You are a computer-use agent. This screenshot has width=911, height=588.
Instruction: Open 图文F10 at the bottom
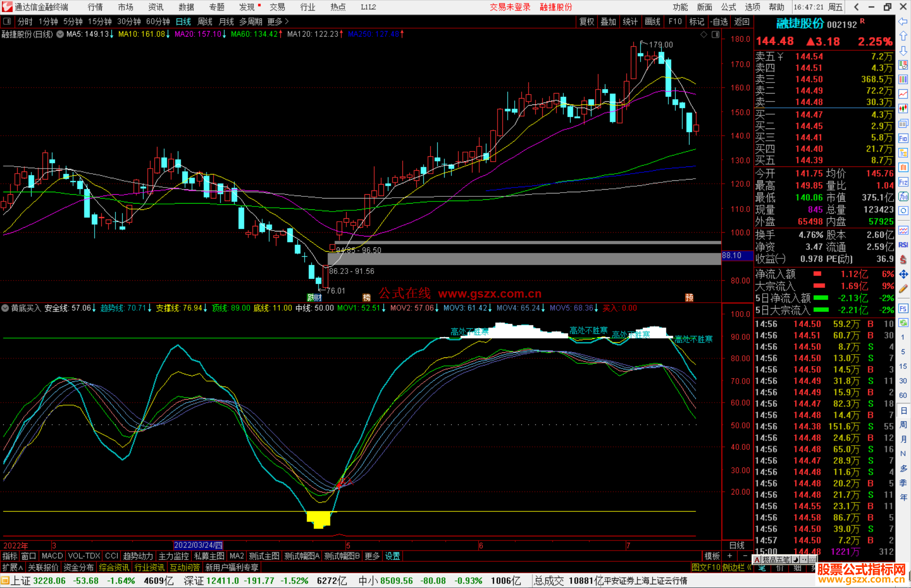tap(706, 567)
